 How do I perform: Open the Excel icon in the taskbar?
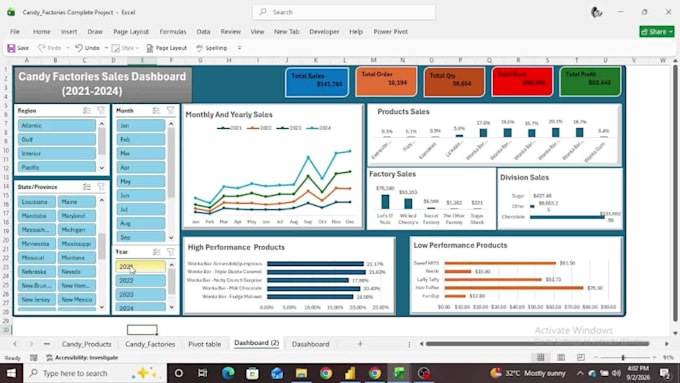coord(399,373)
